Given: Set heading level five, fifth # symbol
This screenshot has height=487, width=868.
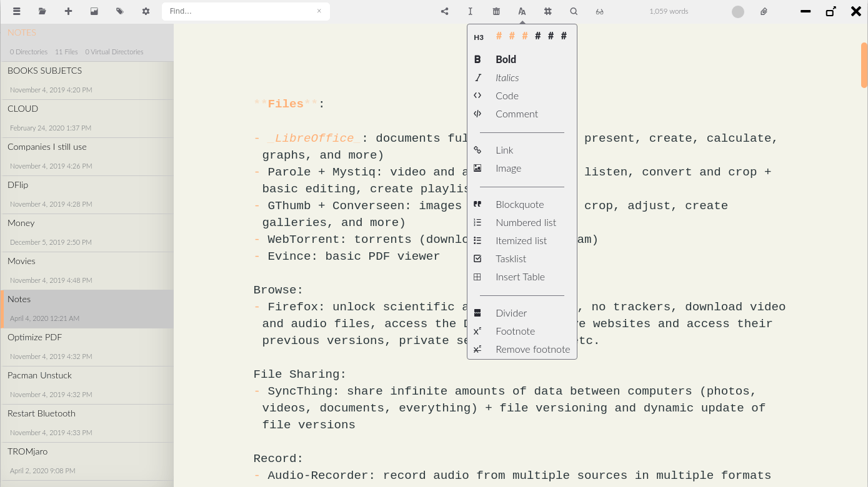Looking at the screenshot, I should tap(551, 36).
